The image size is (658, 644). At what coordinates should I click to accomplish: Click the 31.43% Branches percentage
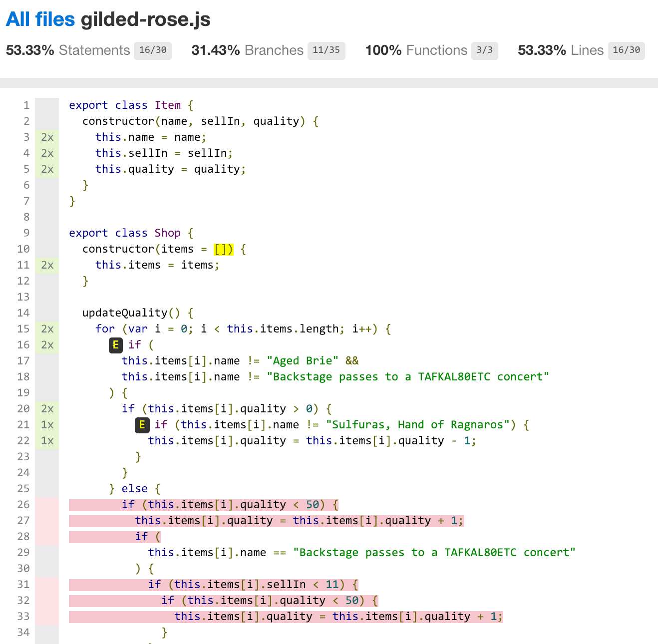(x=216, y=50)
